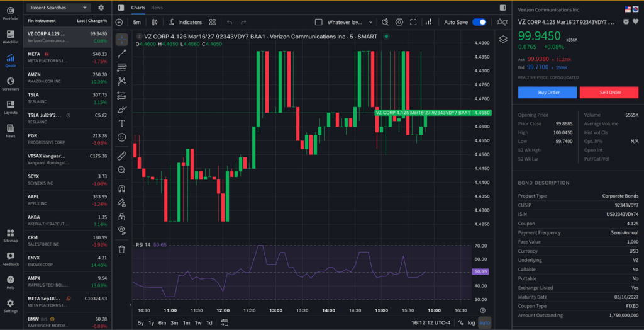Select the Text annotation tool

[121, 123]
